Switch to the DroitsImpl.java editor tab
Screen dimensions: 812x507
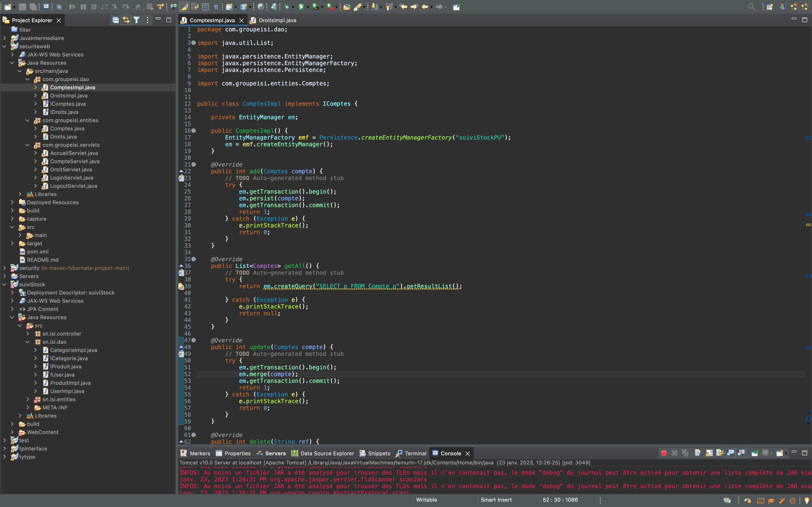[x=277, y=20]
